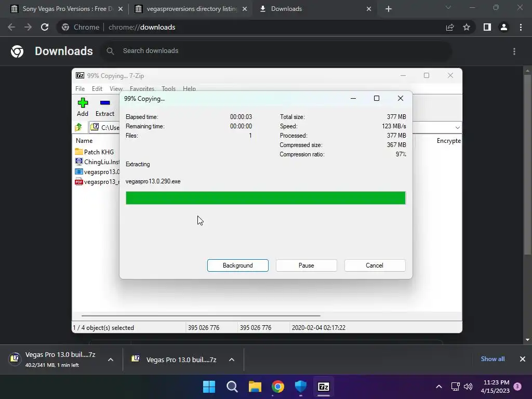Click the 7-Zip horizontal scrollbar
Image resolution: width=532 pixels, height=399 pixels.
coord(201,315)
